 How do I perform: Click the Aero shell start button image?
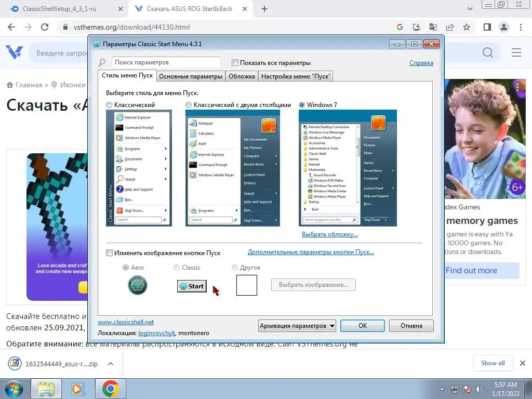[137, 285]
